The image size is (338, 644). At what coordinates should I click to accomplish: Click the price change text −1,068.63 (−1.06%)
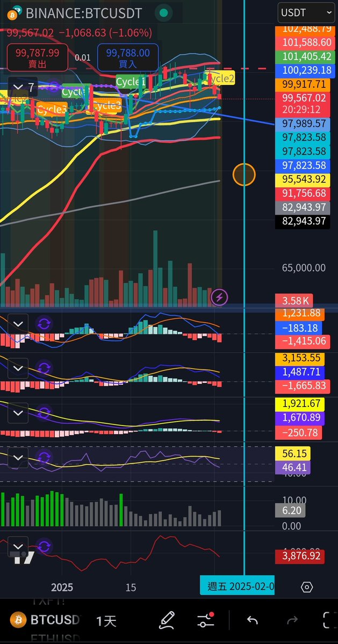tap(105, 33)
